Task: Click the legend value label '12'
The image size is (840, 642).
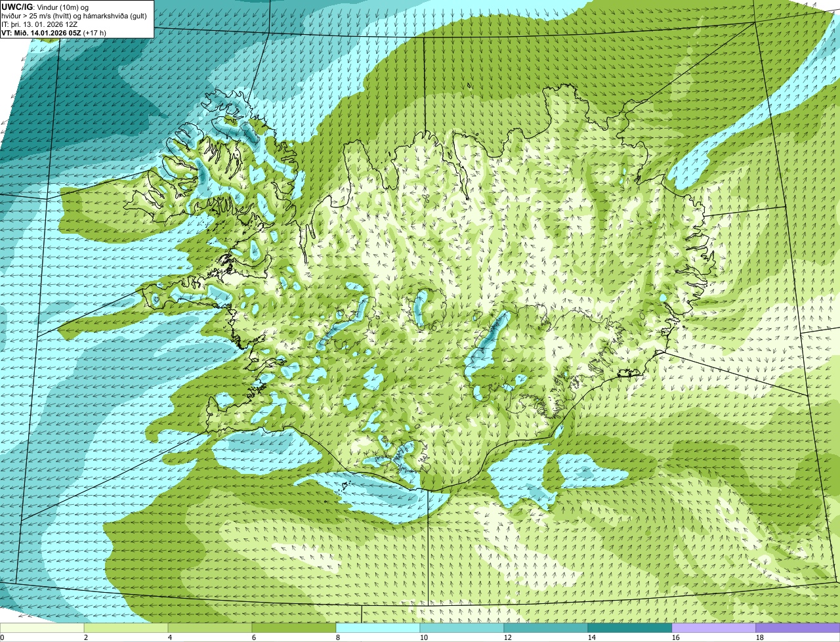Action: pyautogui.click(x=508, y=637)
